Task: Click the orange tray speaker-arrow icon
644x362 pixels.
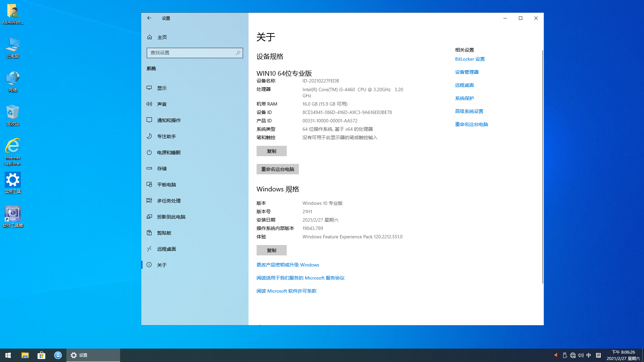Action: tap(556, 355)
